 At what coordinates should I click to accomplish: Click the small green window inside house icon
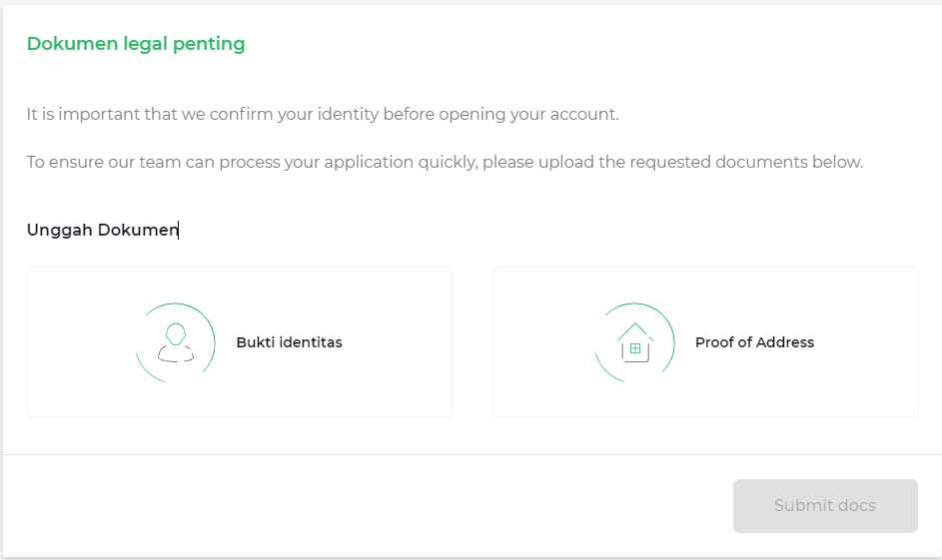(x=634, y=348)
